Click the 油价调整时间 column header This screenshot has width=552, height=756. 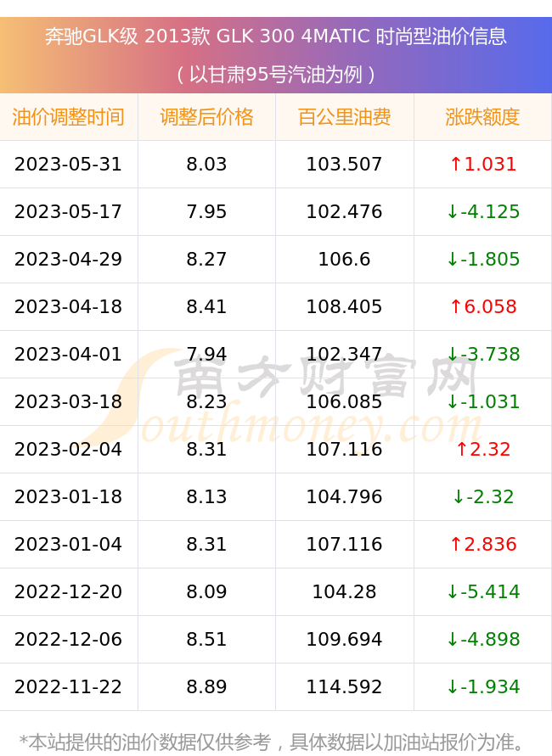click(69, 117)
